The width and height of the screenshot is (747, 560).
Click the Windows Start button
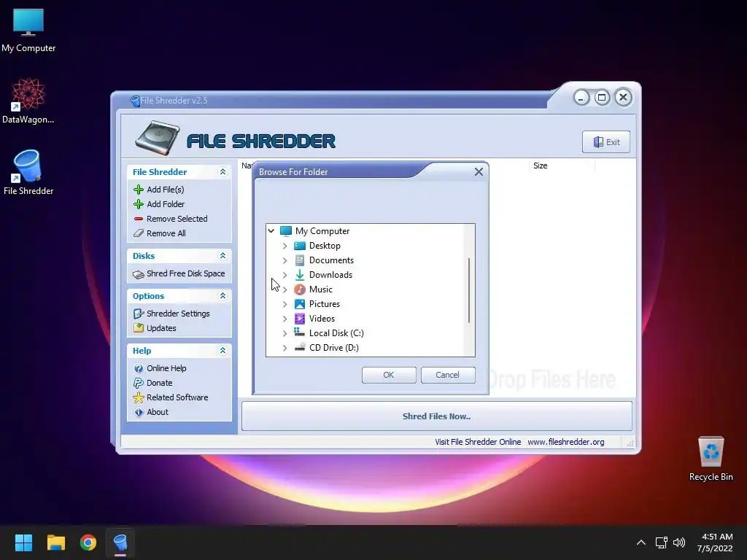coord(23,542)
